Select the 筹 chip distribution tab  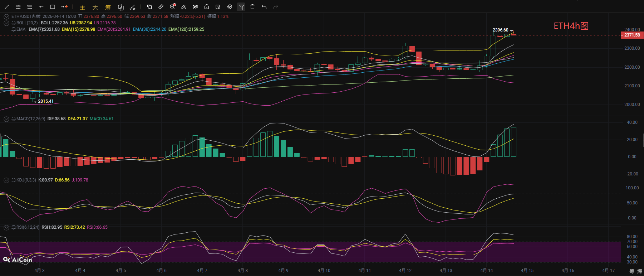(x=108, y=7)
